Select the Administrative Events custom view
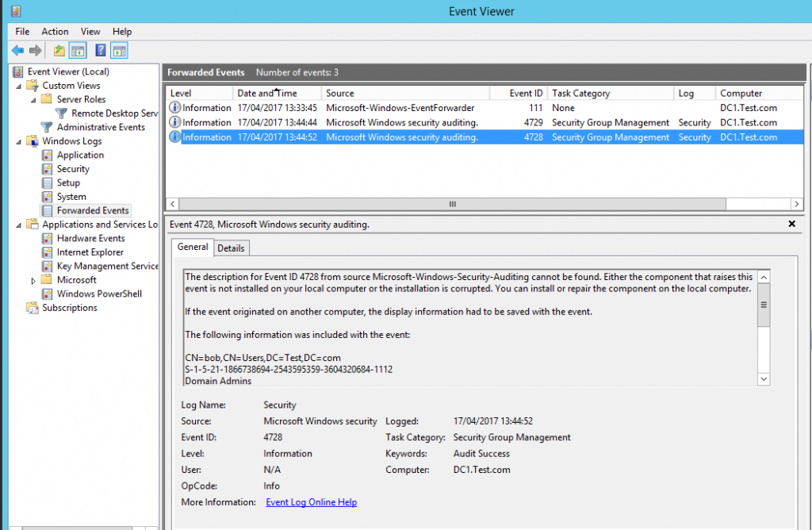This screenshot has height=530, width=812. (101, 127)
